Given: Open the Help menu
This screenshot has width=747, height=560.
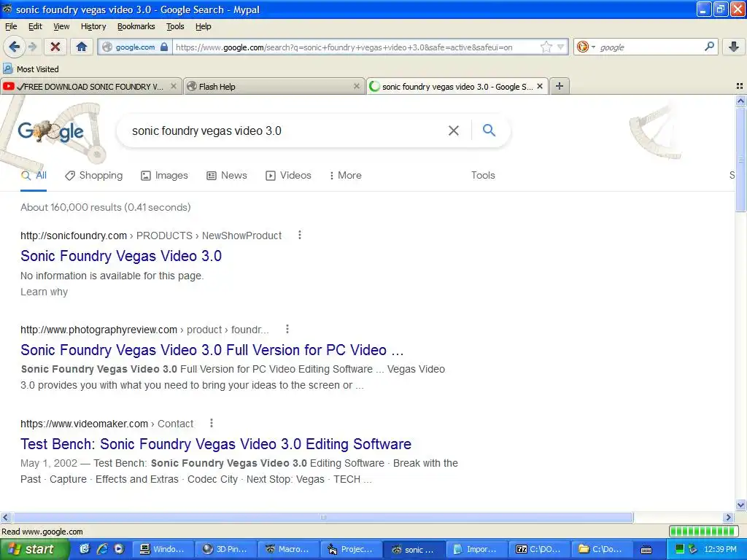Looking at the screenshot, I should point(203,26).
